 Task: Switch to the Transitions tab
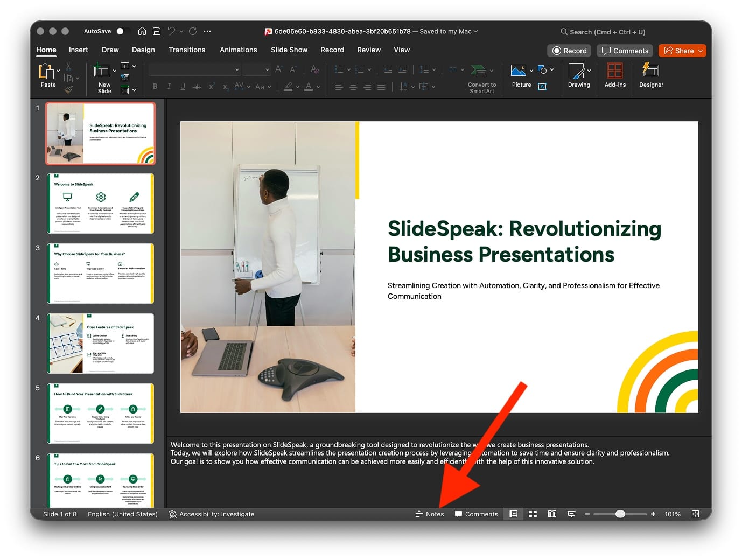[x=187, y=50]
